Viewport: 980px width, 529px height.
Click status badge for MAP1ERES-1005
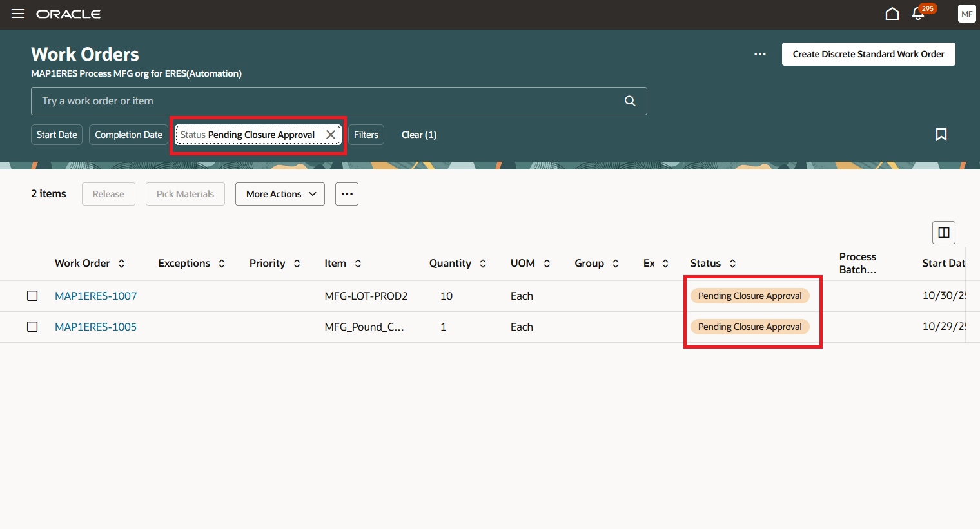click(750, 327)
